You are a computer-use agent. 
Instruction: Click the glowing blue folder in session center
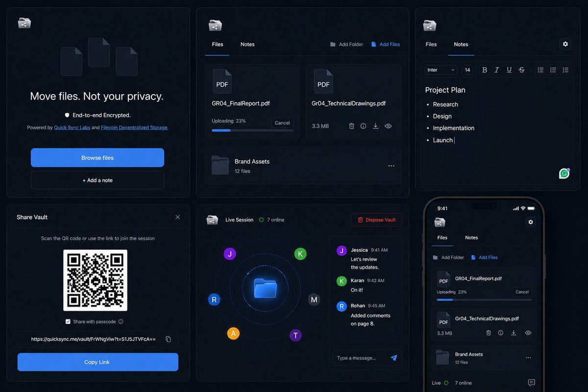coord(265,288)
